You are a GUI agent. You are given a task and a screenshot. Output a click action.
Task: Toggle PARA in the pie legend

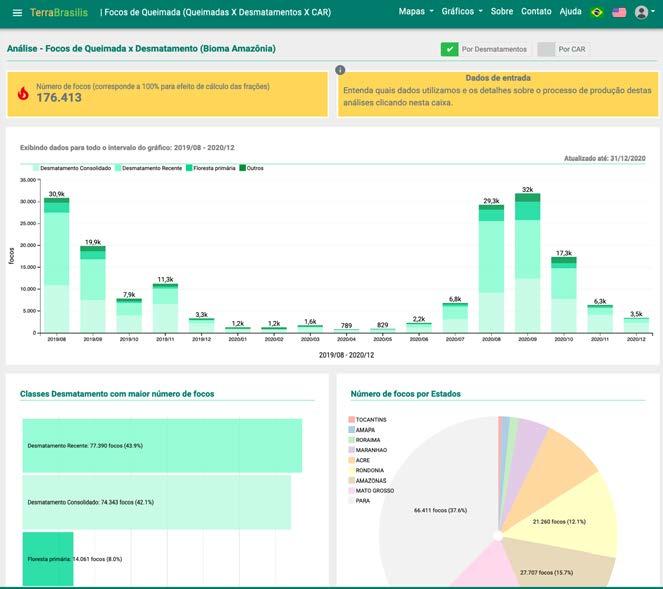(359, 501)
